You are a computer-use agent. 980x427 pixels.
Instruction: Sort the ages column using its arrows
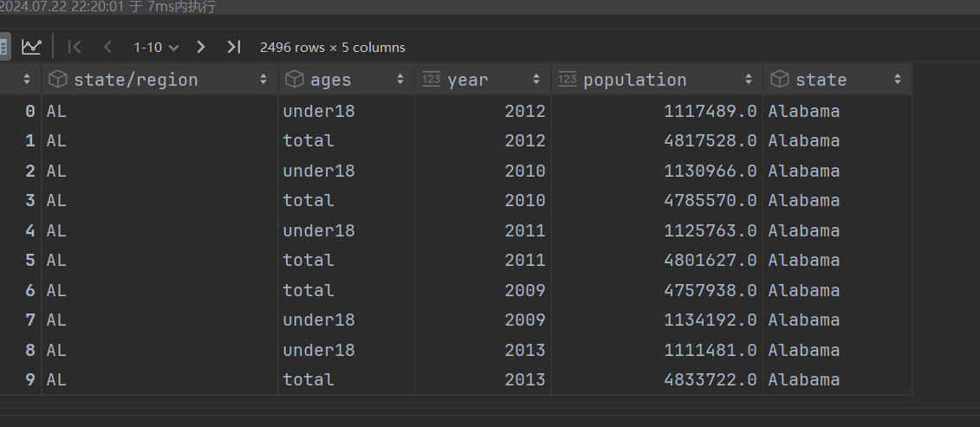click(x=400, y=80)
